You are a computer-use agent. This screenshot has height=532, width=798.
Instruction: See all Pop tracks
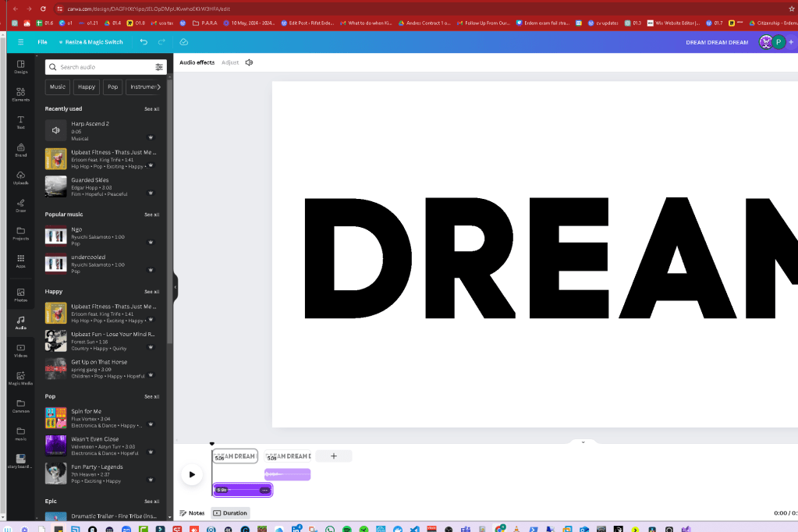tap(151, 396)
